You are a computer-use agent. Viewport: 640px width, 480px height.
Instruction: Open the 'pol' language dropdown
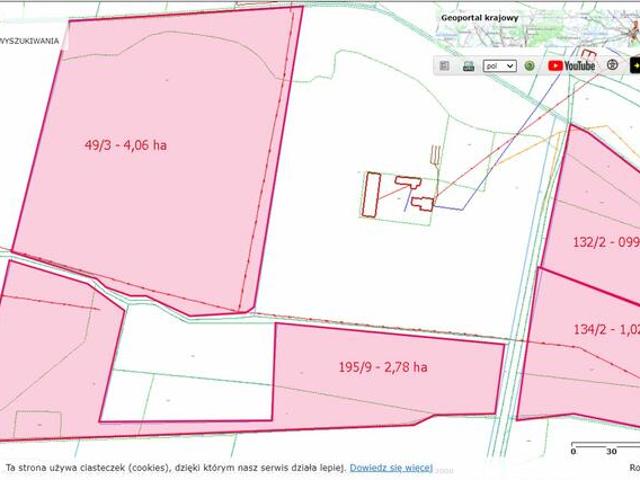(500, 66)
